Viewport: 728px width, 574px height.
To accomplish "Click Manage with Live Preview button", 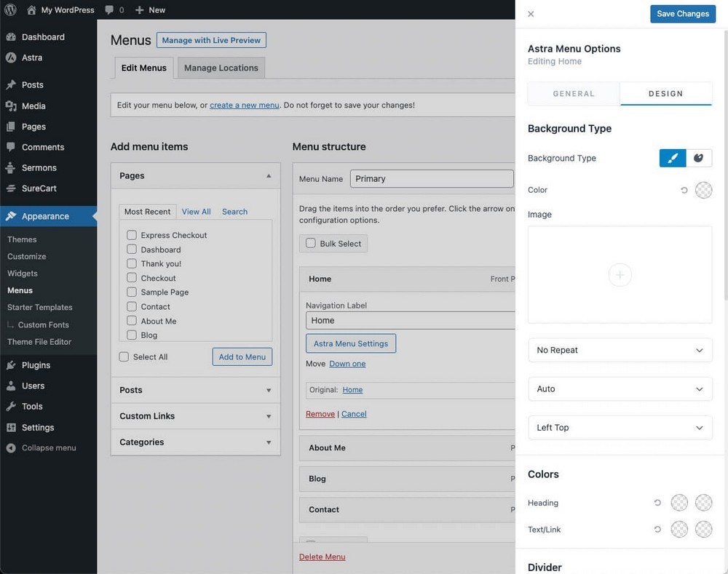I will (211, 40).
